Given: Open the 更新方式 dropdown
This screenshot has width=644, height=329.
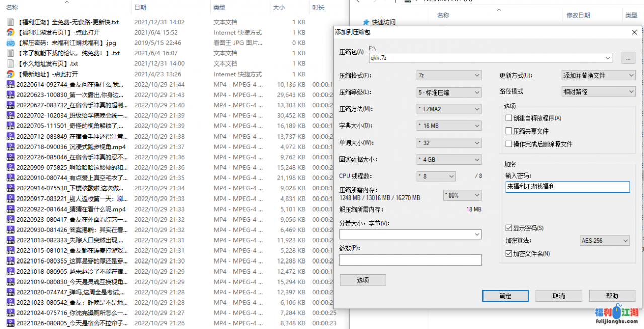Looking at the screenshot, I should [x=599, y=76].
